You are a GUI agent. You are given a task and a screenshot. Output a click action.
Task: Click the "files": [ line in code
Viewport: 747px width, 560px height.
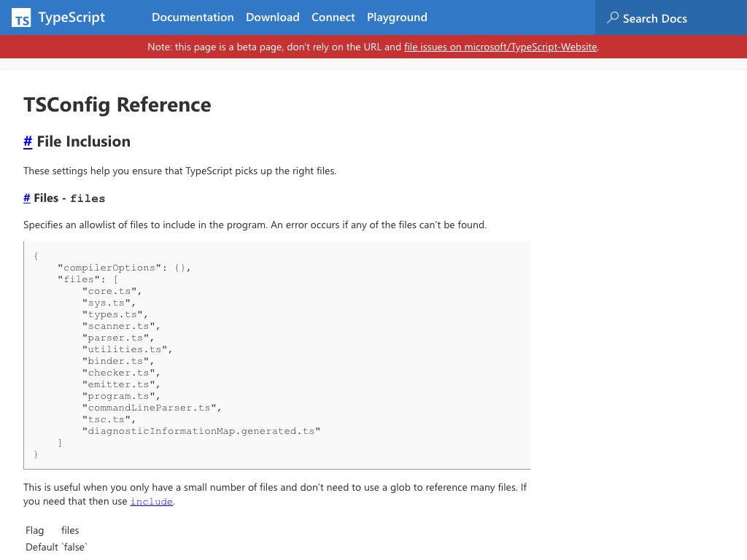[x=88, y=279]
